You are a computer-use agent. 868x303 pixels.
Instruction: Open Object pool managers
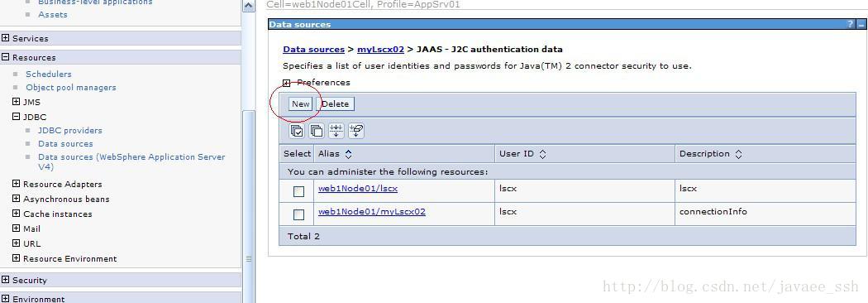click(71, 87)
